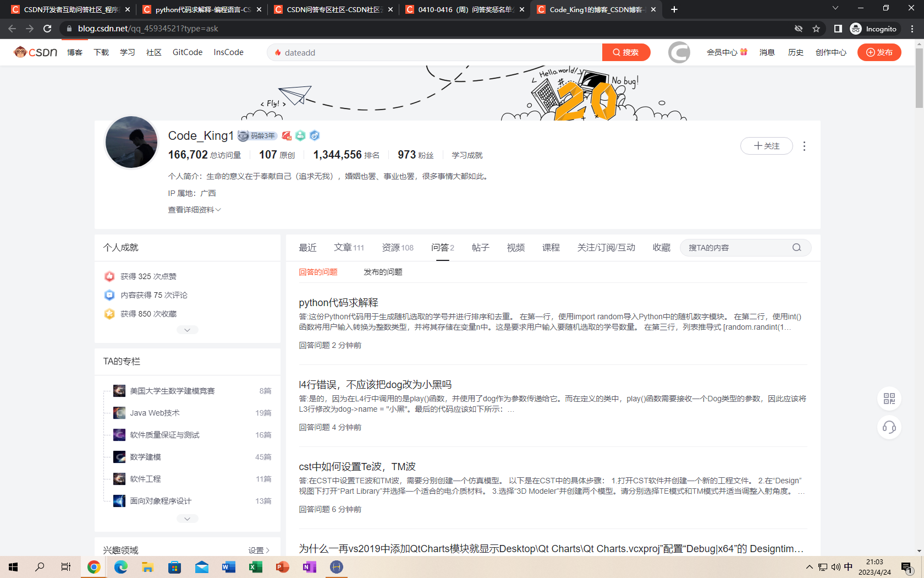924x578 pixels.
Task: Expand the 个人成就 panel chevron
Action: tap(188, 330)
